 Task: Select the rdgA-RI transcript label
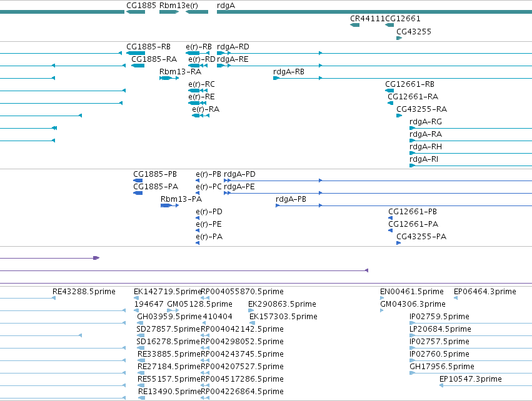coord(424,160)
